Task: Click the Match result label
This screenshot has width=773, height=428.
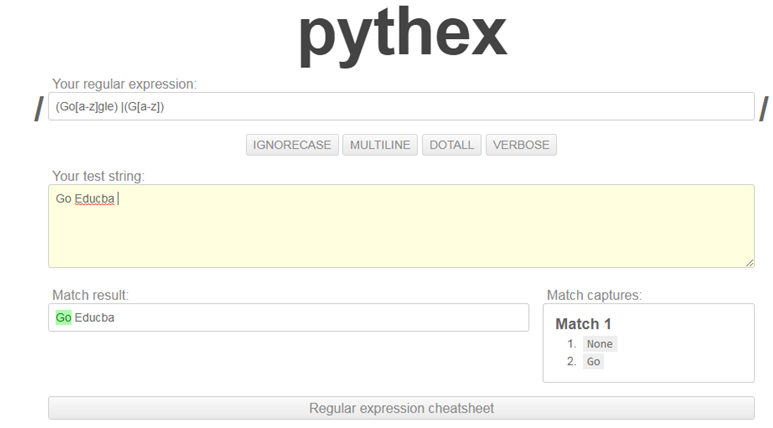Action: (x=90, y=295)
